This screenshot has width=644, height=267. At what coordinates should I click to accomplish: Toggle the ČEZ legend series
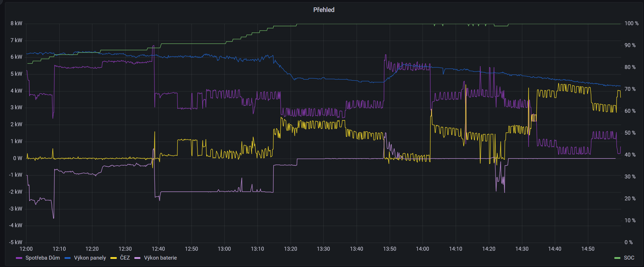pos(125,258)
